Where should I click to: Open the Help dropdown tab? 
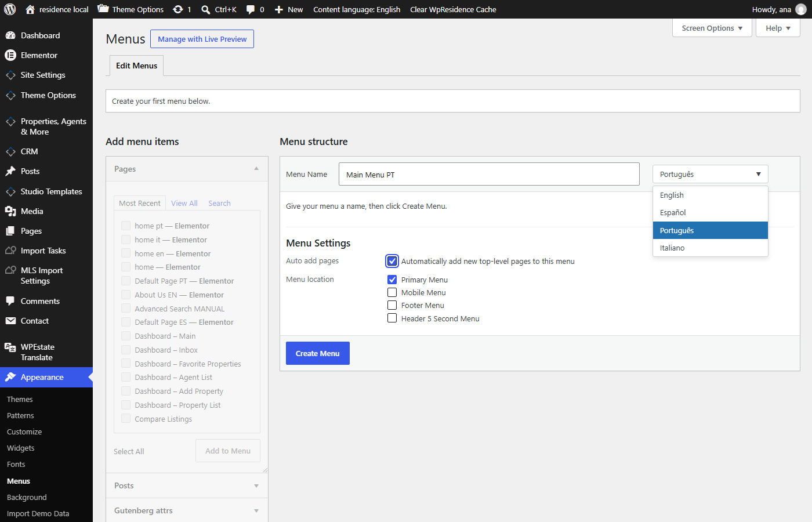tap(778, 28)
